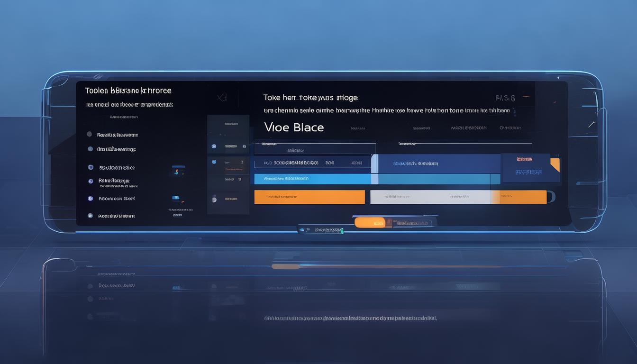637x364 pixels.
Task: Select the second radio bullet in the left list
Action: click(90, 149)
